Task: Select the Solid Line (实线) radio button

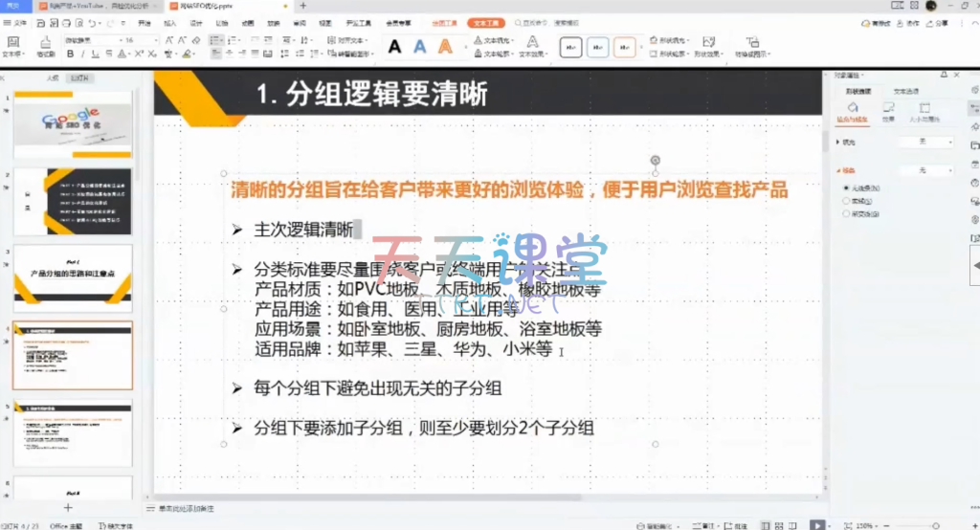Action: (x=846, y=201)
